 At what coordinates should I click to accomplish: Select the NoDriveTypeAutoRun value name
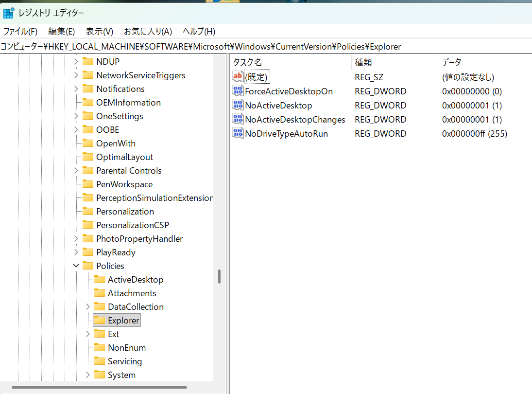(x=286, y=133)
